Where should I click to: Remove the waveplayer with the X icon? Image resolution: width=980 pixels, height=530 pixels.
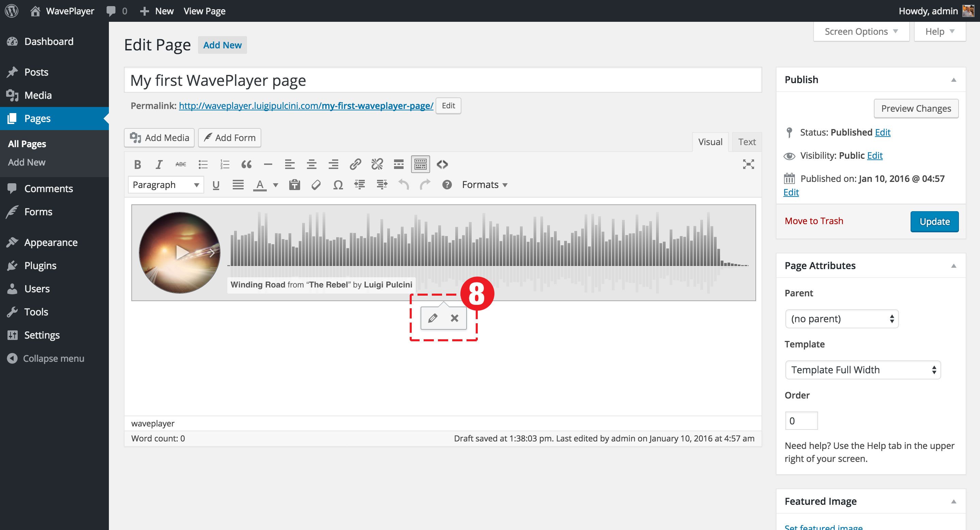point(455,318)
